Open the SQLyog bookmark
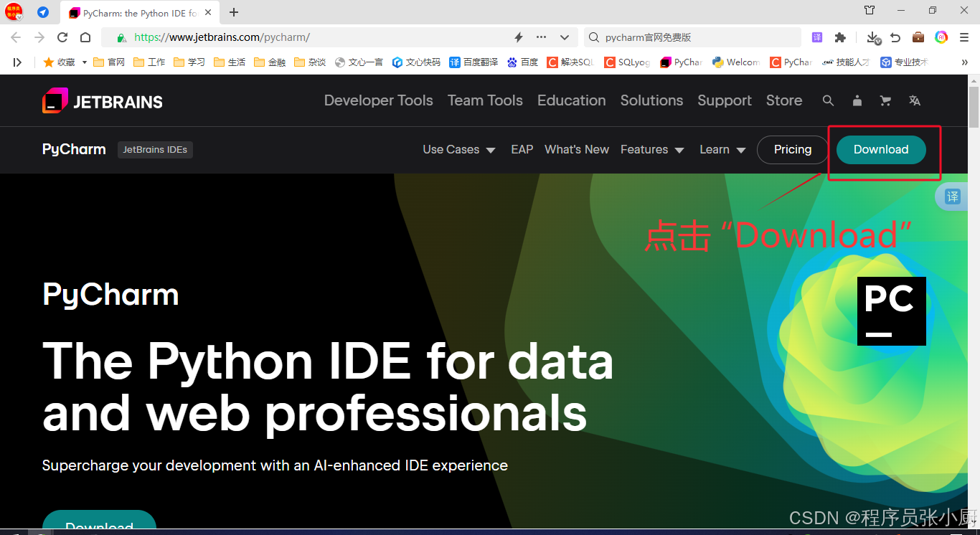This screenshot has width=980, height=535. coord(627,62)
